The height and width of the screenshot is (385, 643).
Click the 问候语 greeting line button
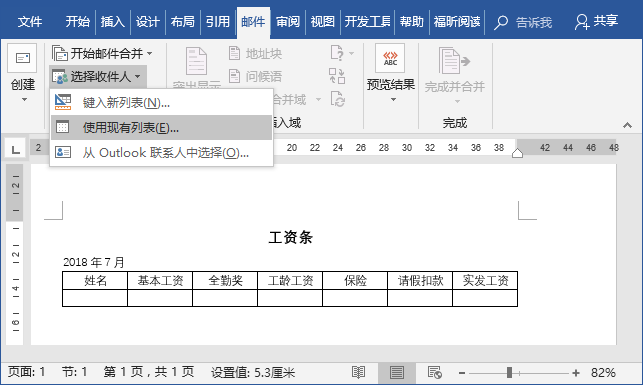[255, 76]
